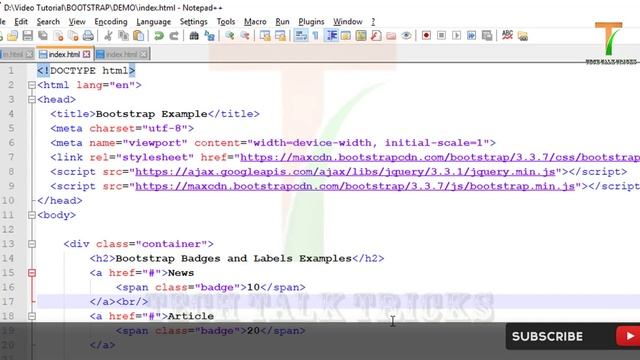Viewport: 640px width, 360px height.
Task: Click the macro Playback icon
Action: [456, 36]
